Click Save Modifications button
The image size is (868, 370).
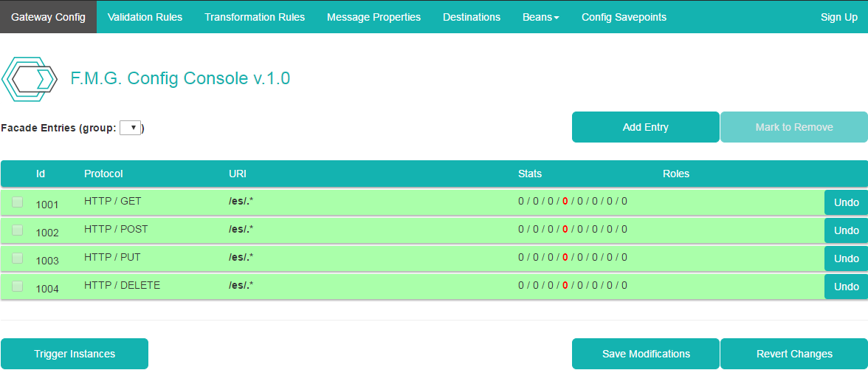click(646, 354)
